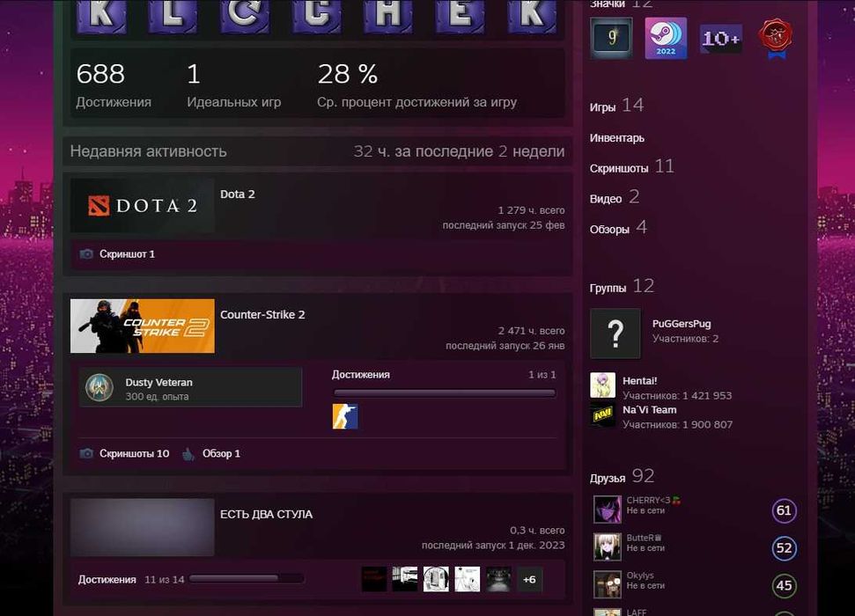Open Скриншоты 11 in sidebar
This screenshot has width=855, height=616.
632,167
